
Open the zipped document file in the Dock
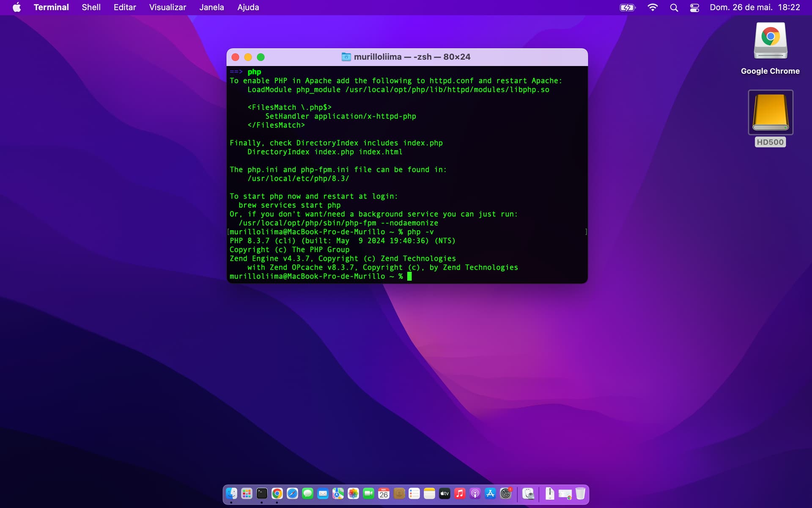(550, 494)
